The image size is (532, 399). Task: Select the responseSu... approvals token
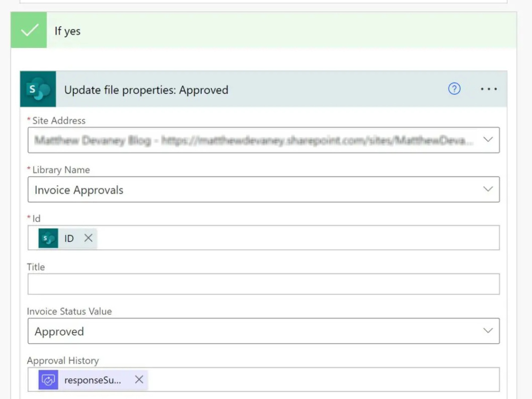point(92,380)
